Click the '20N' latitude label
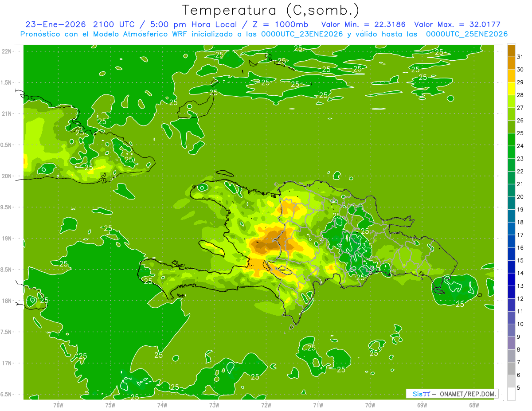This screenshot has width=532, height=411. click(x=7, y=176)
